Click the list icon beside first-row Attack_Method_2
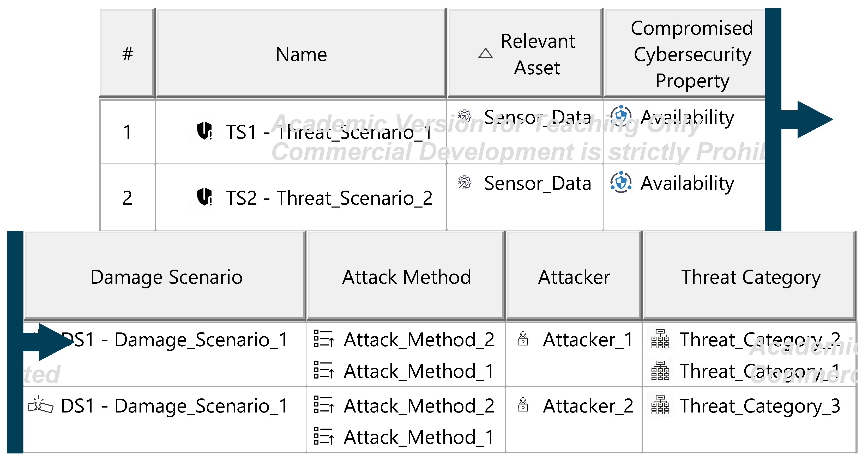This screenshot has width=868, height=461. click(x=324, y=339)
